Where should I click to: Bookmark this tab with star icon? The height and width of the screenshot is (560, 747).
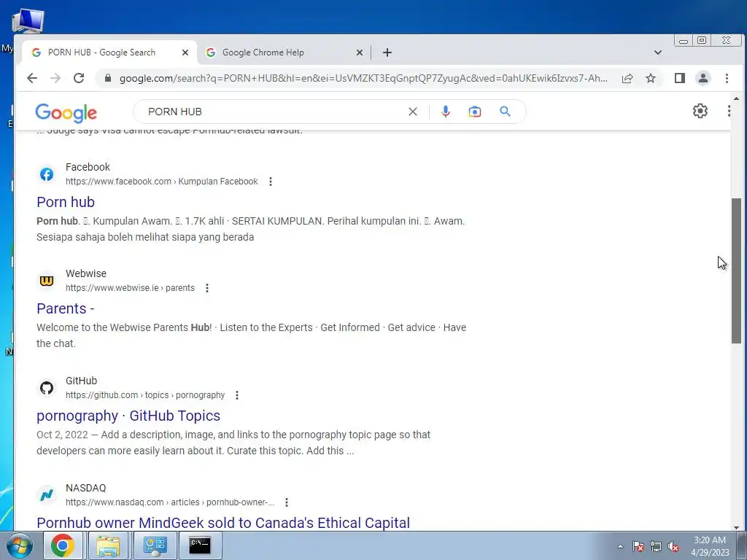point(651,78)
